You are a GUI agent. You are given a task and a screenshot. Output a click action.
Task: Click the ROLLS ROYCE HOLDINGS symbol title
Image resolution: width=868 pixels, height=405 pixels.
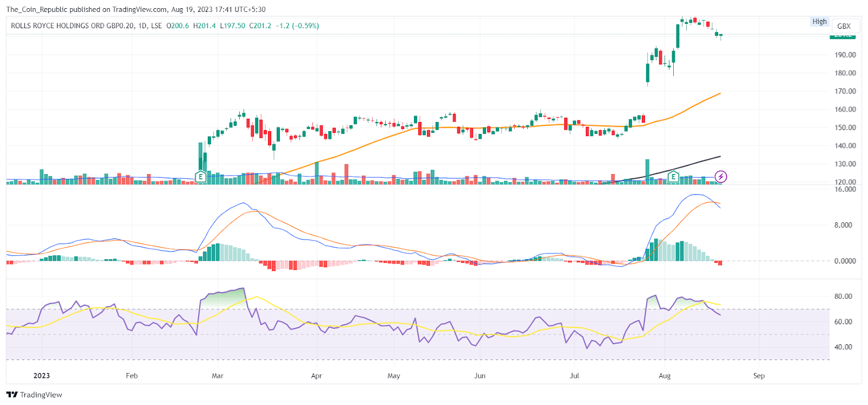(73, 25)
